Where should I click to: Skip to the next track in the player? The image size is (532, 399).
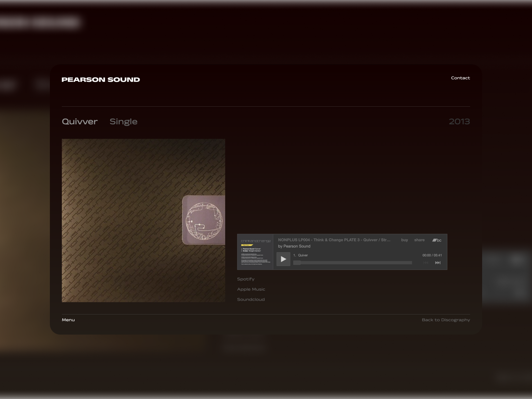tap(438, 263)
